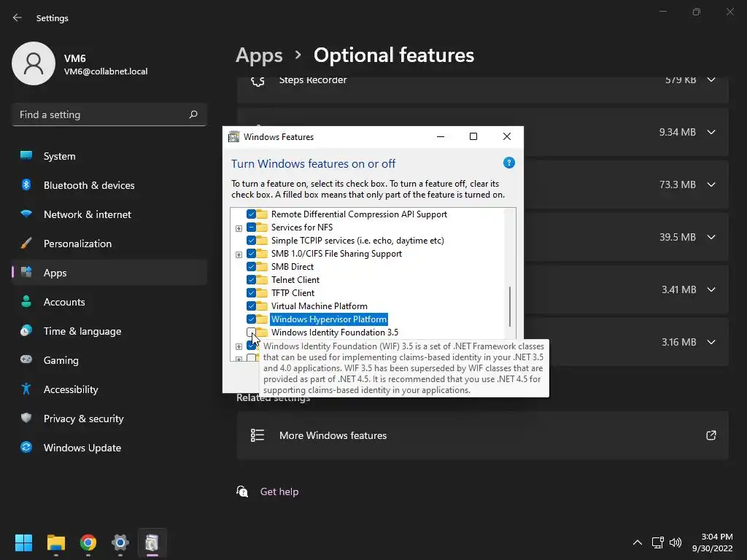
Task: Uncheck the Telnet Client feature
Action: 251,280
